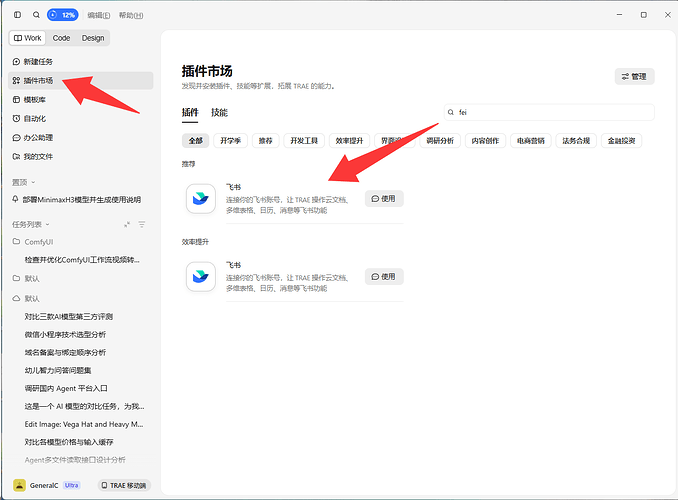The image size is (678, 500).
Task: Click the task list filter icon
Action: tap(141, 224)
